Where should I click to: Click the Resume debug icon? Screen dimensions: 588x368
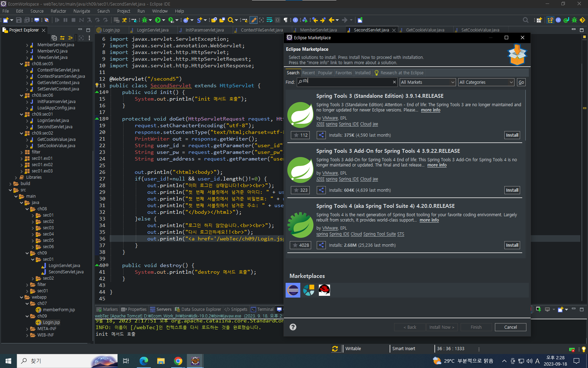57,20
